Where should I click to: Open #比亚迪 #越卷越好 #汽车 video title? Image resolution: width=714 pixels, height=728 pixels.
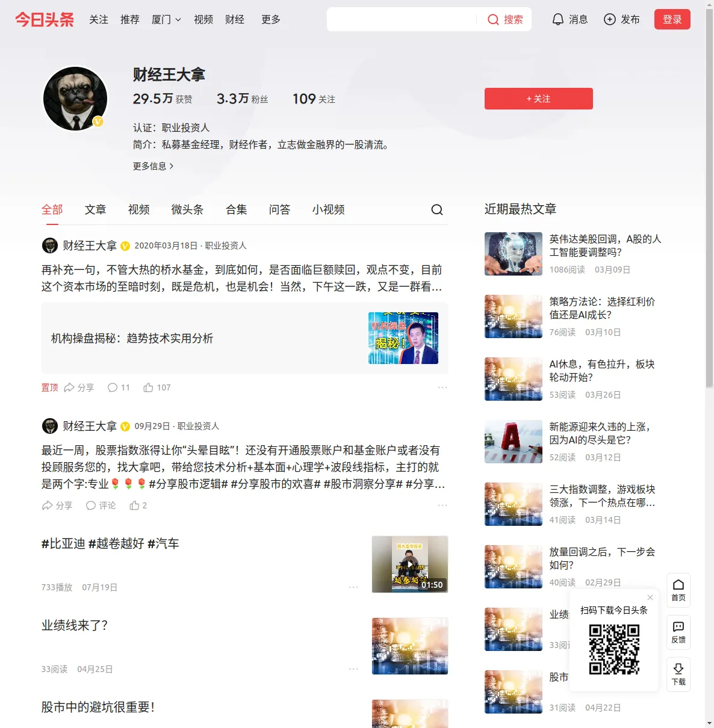pyautogui.click(x=110, y=544)
